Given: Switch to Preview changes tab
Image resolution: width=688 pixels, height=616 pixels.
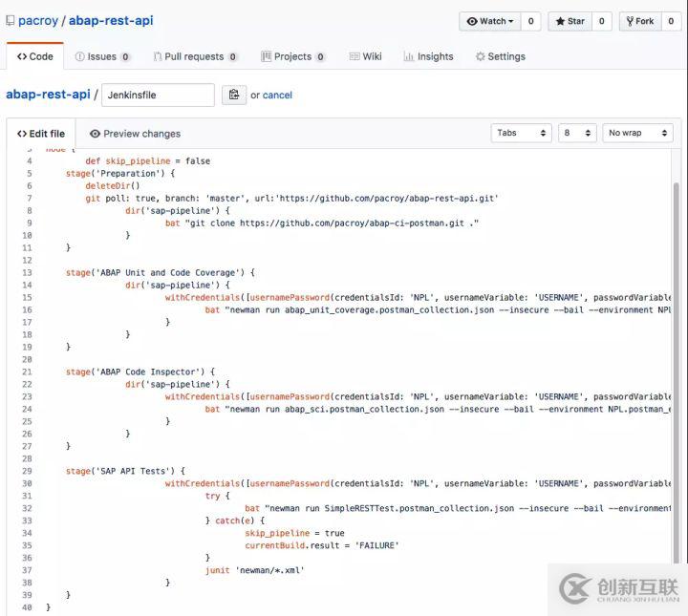Looking at the screenshot, I should (x=135, y=134).
